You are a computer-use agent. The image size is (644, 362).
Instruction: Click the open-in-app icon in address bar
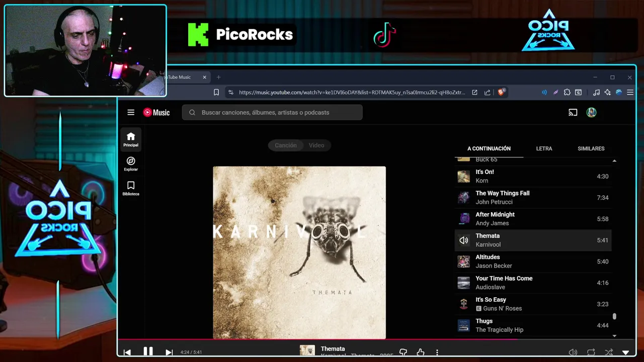pos(474,93)
